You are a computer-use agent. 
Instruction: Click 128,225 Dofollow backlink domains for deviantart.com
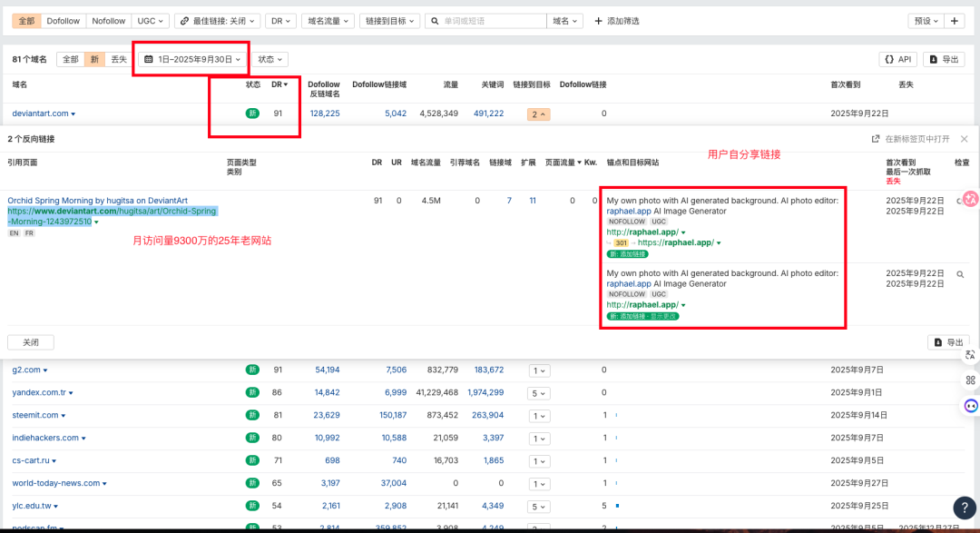pos(325,114)
